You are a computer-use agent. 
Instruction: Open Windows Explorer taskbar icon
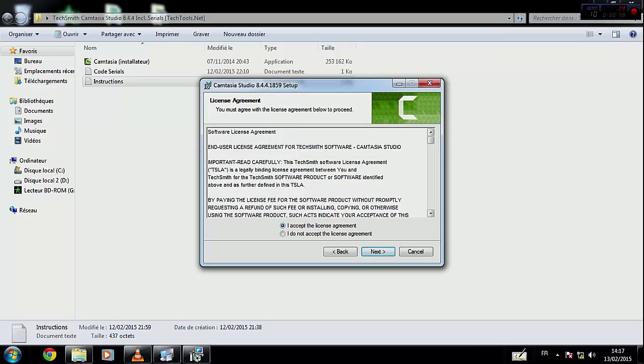(x=79, y=355)
